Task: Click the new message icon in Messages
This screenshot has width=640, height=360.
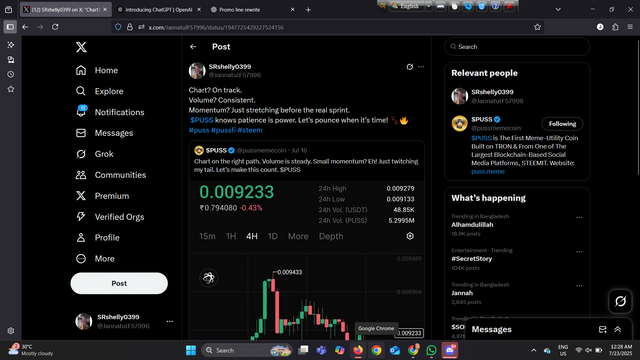Action: (602, 329)
